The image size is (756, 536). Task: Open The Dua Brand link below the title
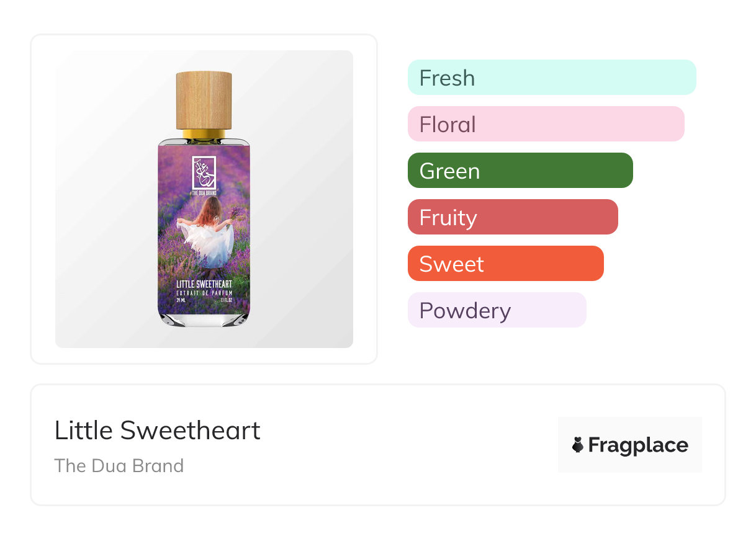pos(119,465)
